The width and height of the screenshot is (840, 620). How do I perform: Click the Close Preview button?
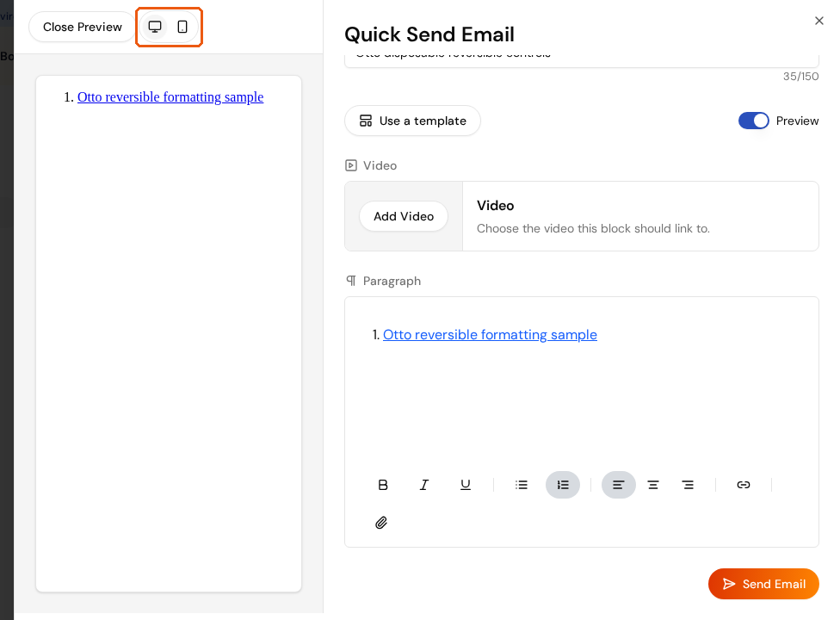(83, 27)
